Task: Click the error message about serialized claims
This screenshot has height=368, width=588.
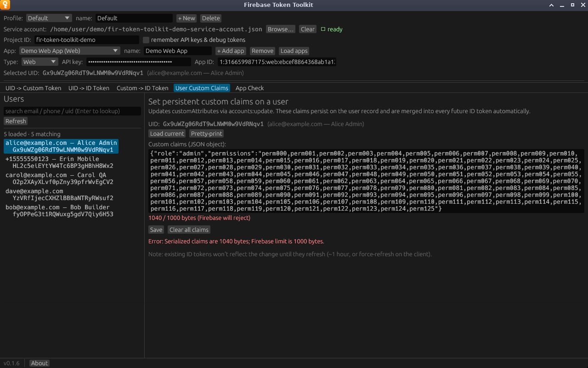Action: pos(236,241)
